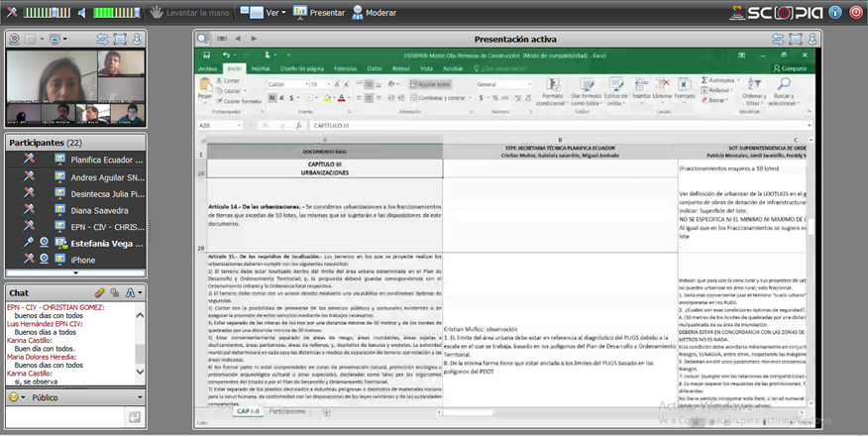Toggle camera off in video panel
The image size is (868, 436).
(x=15, y=39)
